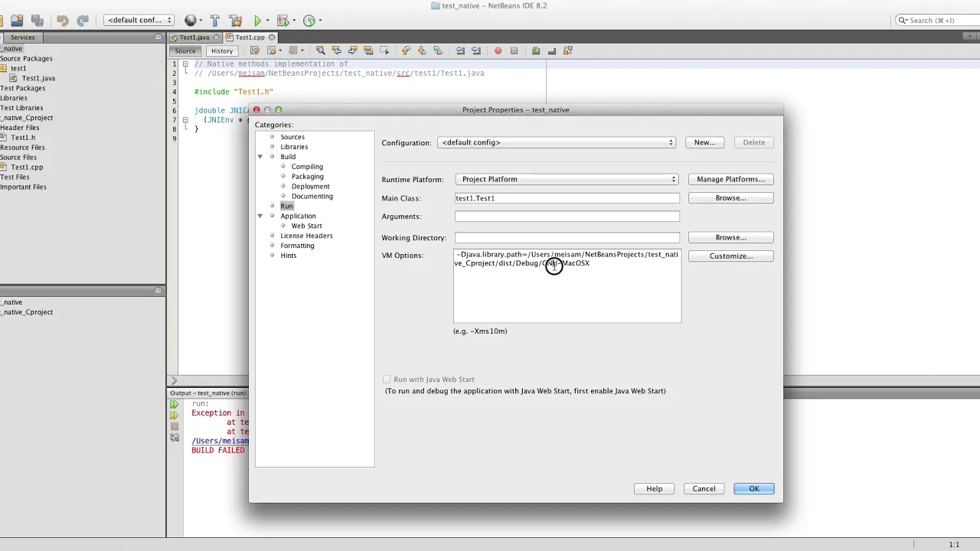Viewport: 980px width, 551px height.
Task: Click the Last Edit icon in editor toolbar
Action: click(x=256, y=51)
